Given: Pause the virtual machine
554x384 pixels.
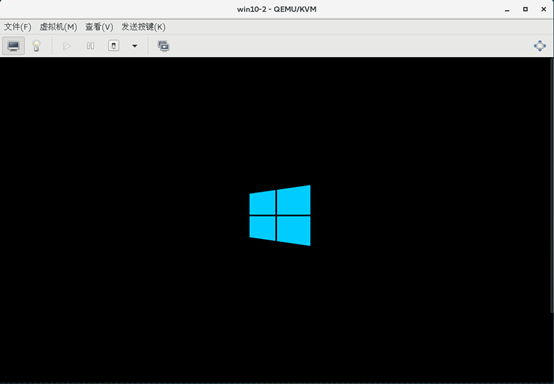Looking at the screenshot, I should point(90,46).
